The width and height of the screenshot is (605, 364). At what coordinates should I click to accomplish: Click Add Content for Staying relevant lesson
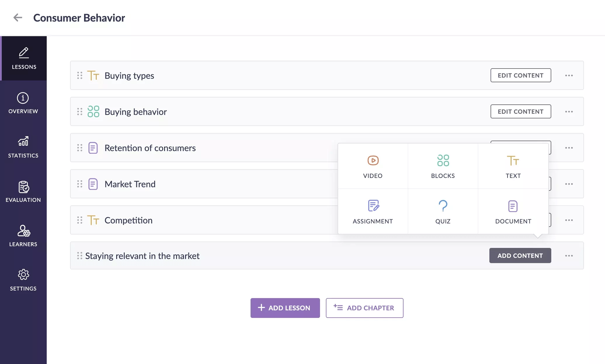(x=520, y=255)
